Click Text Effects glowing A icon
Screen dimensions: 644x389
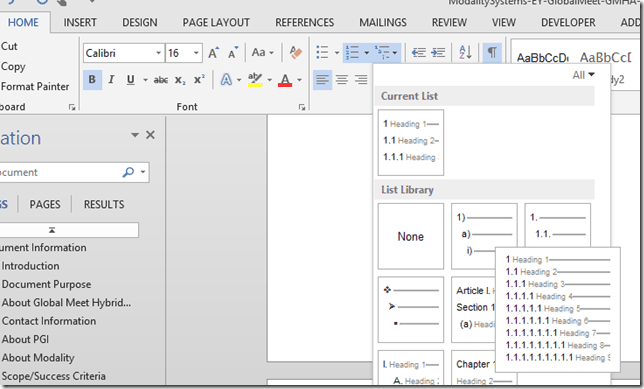226,79
